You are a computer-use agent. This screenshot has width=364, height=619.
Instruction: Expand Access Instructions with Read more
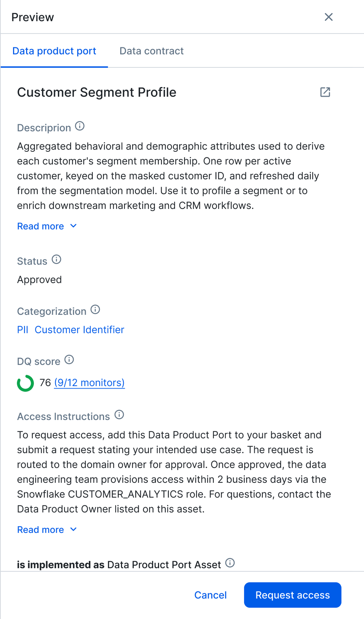coord(41,530)
